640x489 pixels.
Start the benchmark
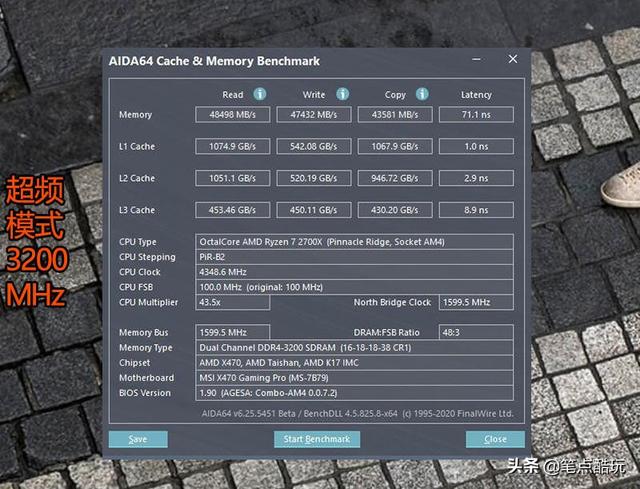(316, 439)
